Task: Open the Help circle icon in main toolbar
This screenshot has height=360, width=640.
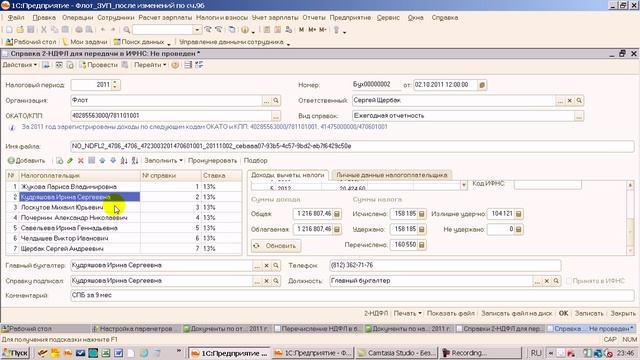Action: [245, 30]
